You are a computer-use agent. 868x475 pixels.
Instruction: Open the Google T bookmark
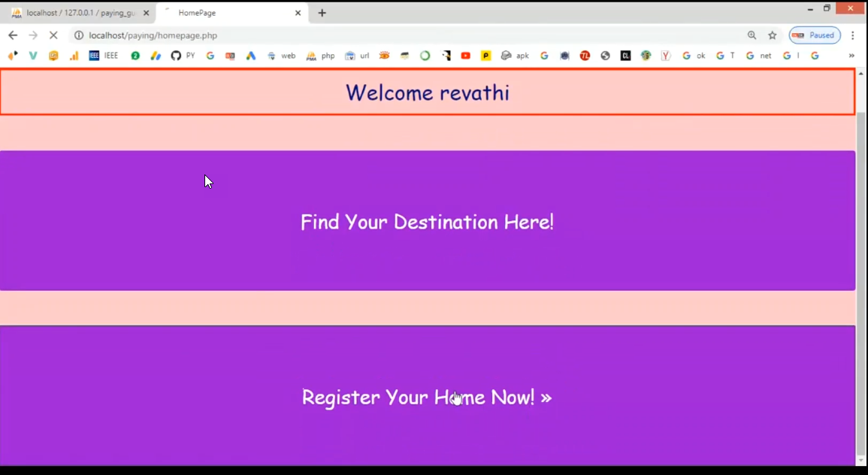(725, 56)
